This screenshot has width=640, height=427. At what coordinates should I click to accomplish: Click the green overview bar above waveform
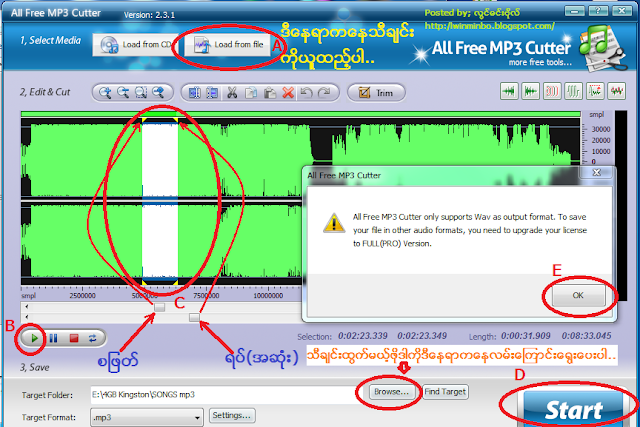pos(301,114)
